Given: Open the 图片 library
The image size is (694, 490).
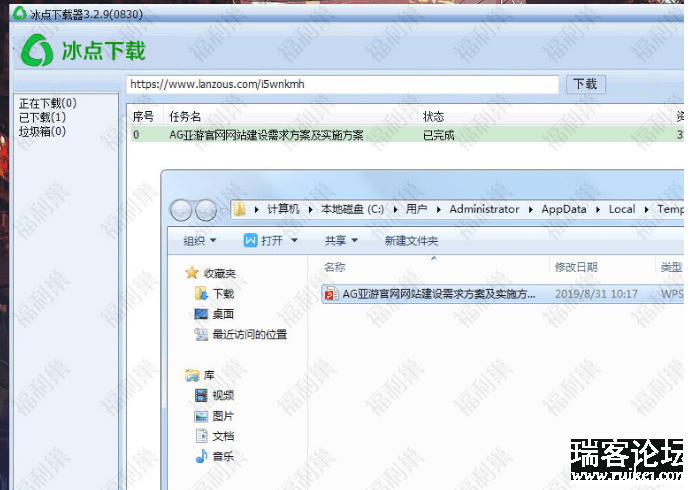Looking at the screenshot, I should 223,416.
